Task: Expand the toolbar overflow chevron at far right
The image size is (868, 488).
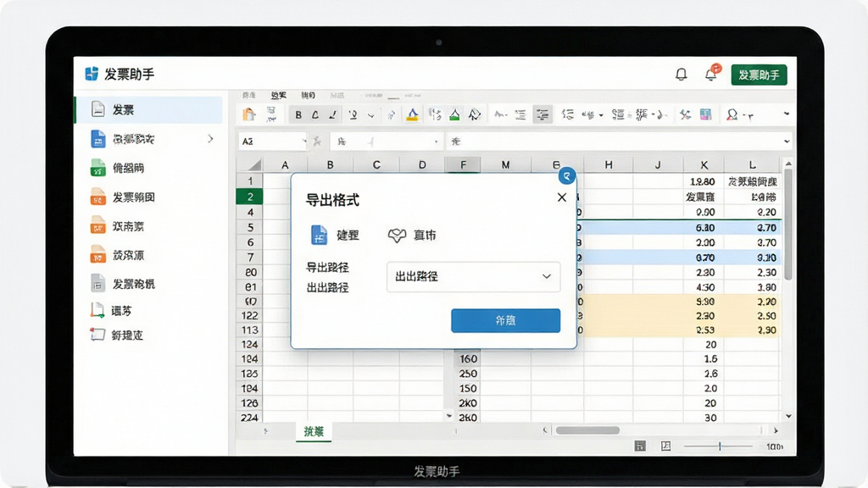Action: [x=786, y=114]
